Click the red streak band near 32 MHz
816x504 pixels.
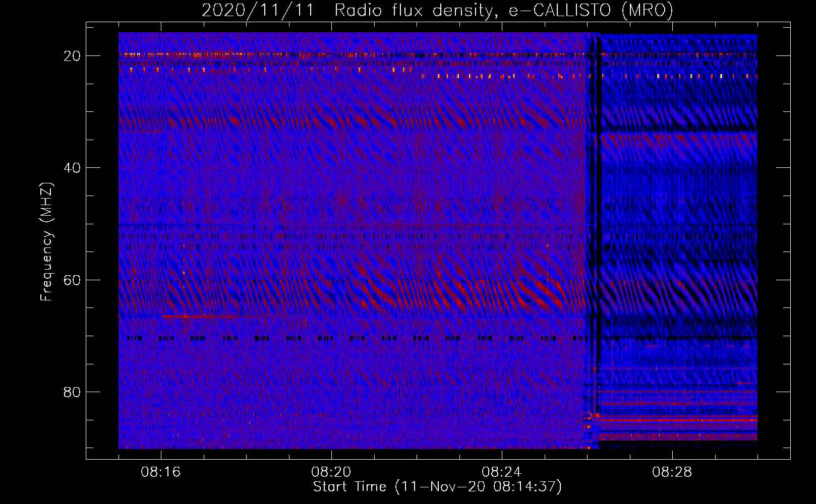[x=353, y=121]
